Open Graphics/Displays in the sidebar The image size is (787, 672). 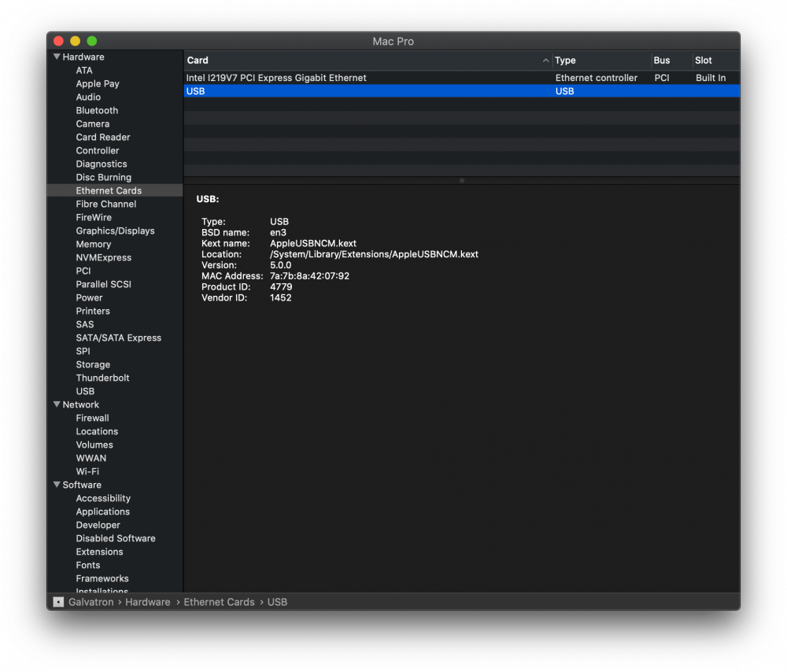click(x=115, y=231)
